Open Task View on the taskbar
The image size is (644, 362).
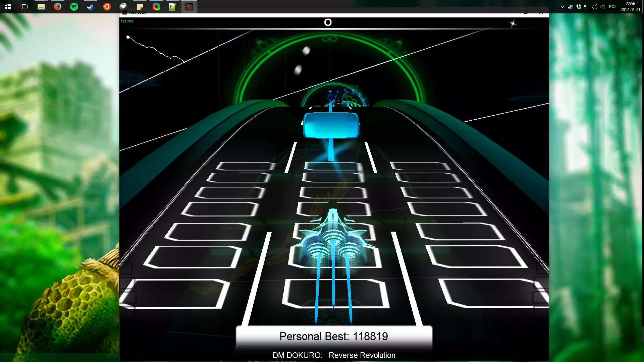click(x=24, y=7)
